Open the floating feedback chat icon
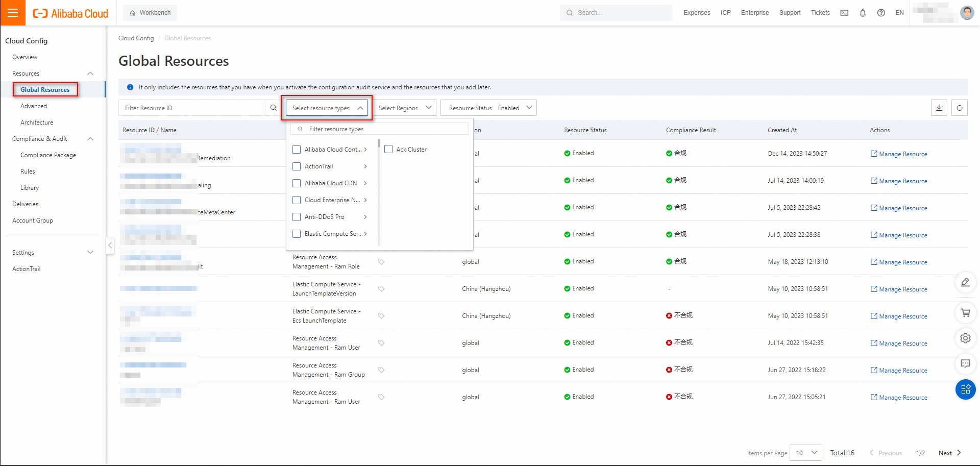 965,363
